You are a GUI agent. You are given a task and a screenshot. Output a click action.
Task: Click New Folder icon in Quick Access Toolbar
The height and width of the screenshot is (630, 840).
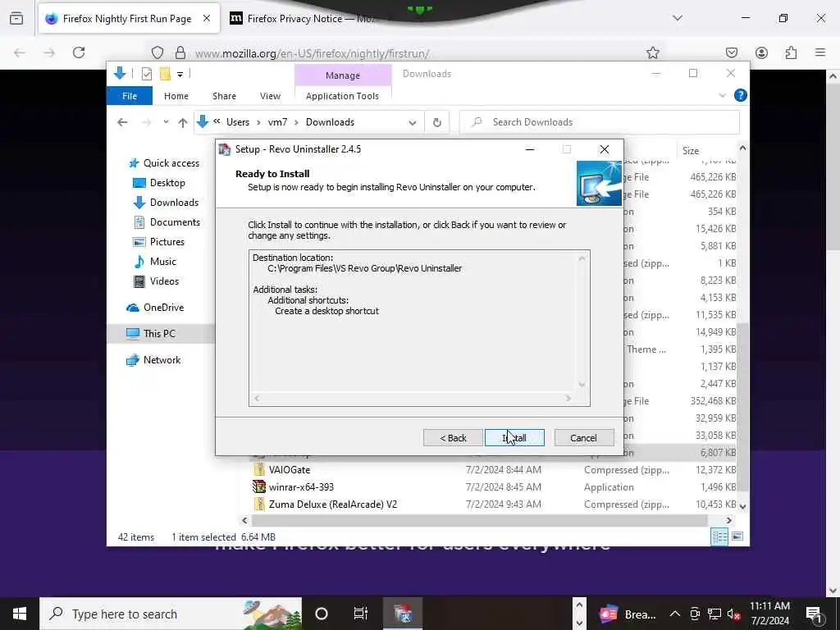pos(165,74)
